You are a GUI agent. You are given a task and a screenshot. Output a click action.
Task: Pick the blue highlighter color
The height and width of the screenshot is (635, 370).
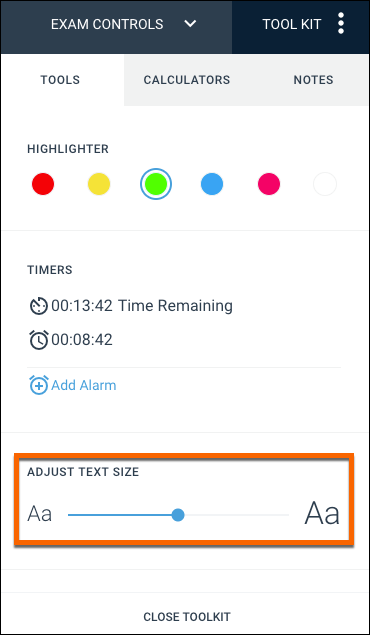pos(212,184)
